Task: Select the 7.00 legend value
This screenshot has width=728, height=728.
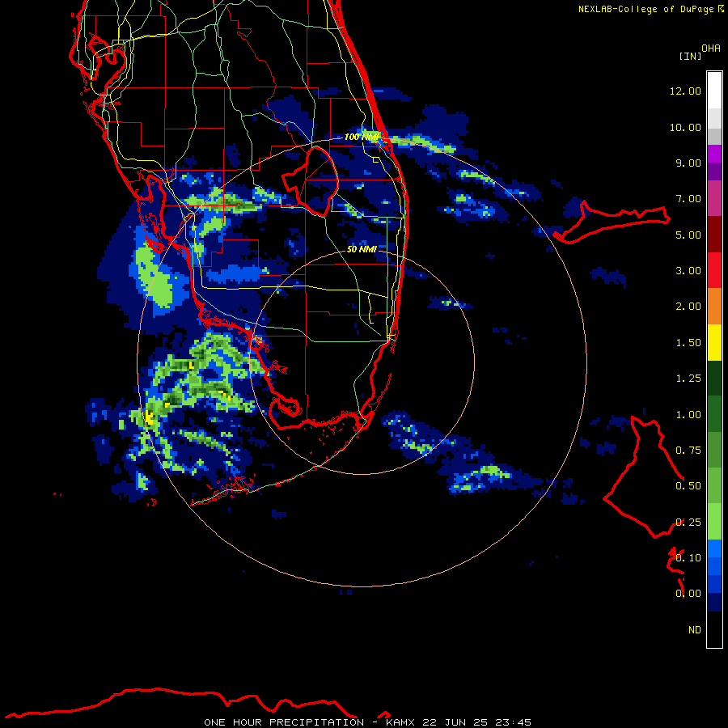Action: [x=688, y=199]
